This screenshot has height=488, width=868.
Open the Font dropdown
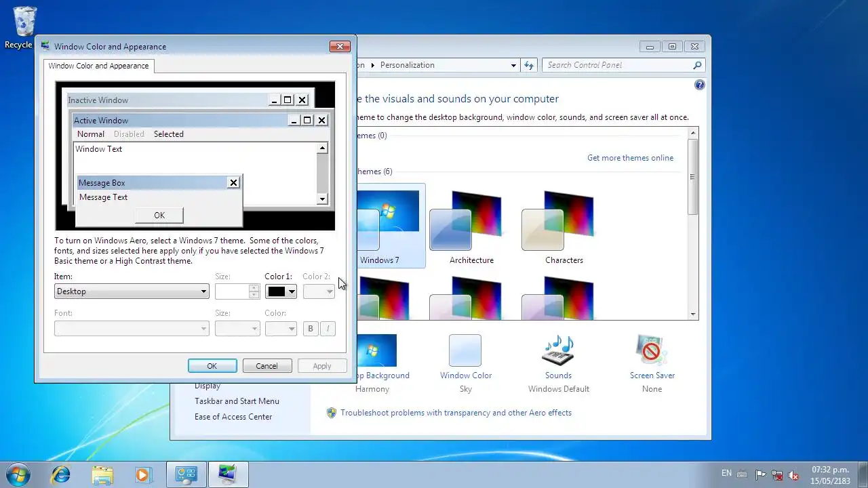(132, 329)
